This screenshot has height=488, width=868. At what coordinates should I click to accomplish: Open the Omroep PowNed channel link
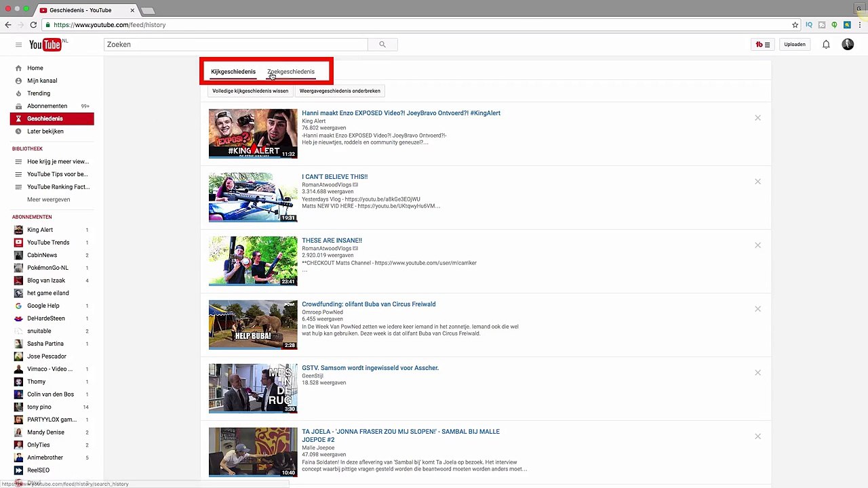[x=322, y=312]
